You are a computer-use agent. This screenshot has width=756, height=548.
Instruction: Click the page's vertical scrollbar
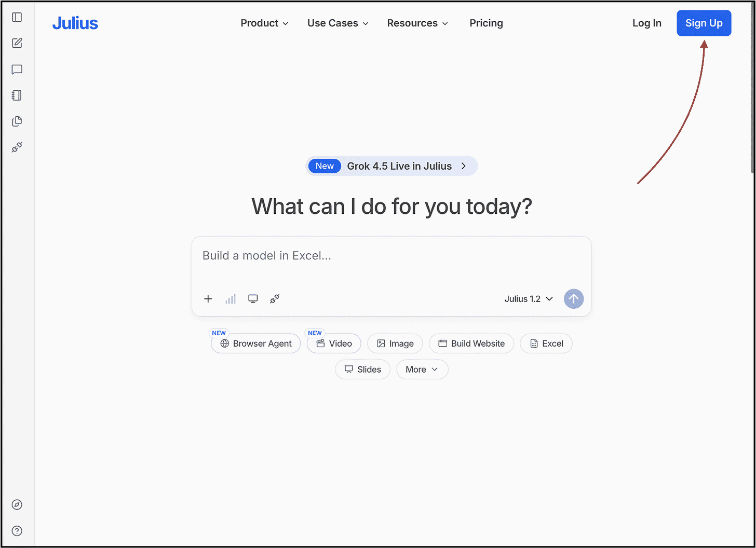(x=753, y=88)
